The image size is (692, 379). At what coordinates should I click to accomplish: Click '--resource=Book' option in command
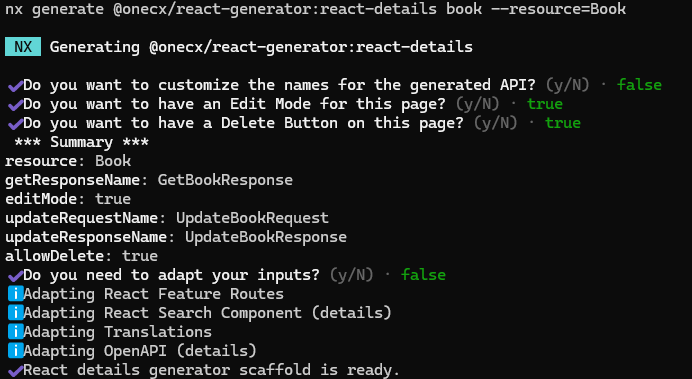point(558,9)
